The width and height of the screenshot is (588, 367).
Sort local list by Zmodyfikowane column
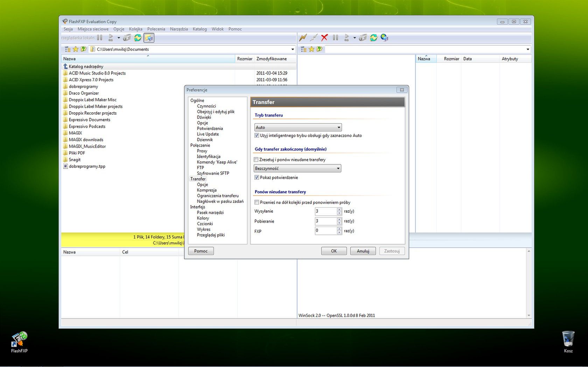(x=275, y=59)
